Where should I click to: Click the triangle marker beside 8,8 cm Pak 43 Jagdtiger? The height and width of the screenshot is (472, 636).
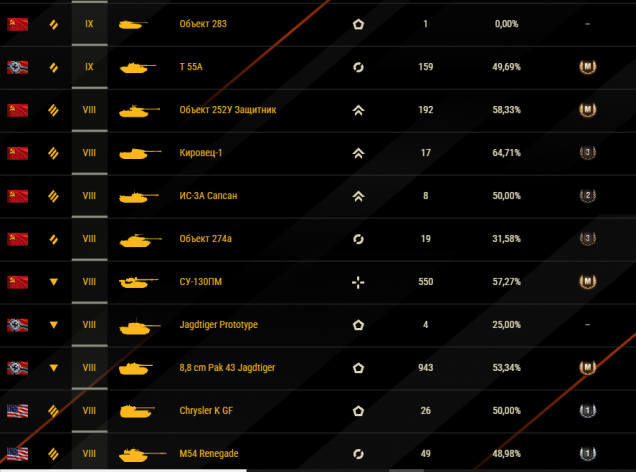tap(54, 368)
